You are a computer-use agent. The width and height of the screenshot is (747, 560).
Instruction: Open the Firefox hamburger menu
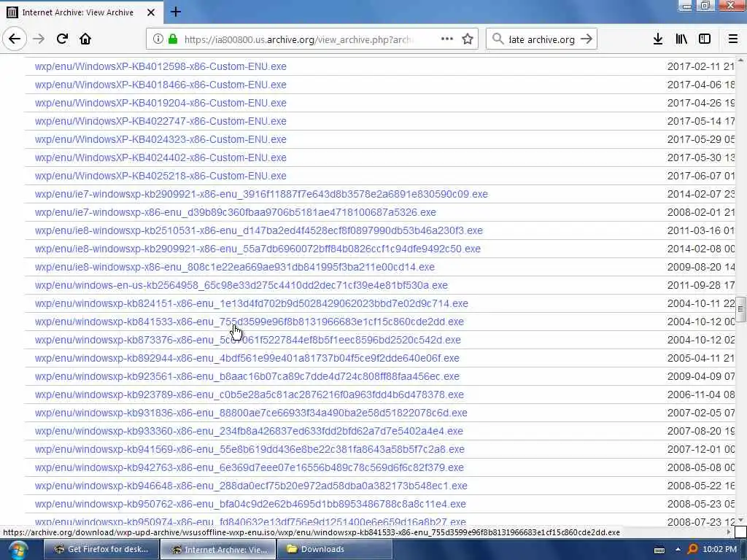coord(733,39)
